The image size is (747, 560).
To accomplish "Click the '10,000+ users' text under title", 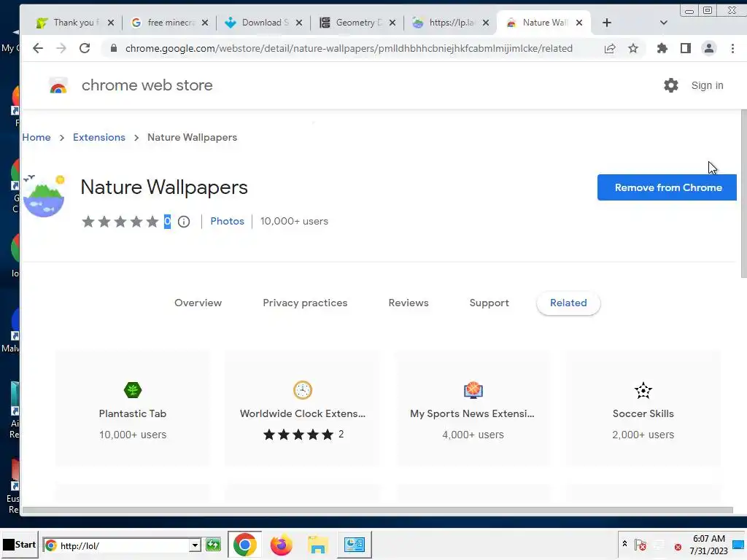I will 294,222.
